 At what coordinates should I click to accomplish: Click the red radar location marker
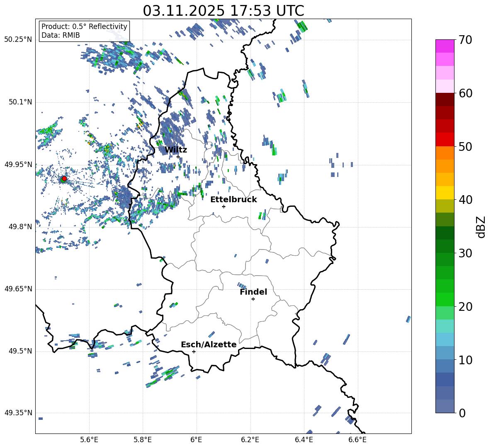[x=64, y=178]
